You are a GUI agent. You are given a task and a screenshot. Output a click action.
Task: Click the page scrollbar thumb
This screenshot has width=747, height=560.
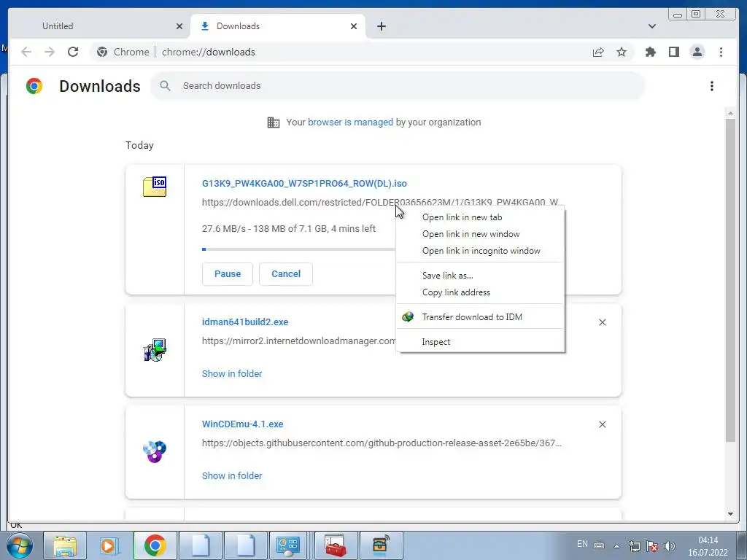point(730,281)
